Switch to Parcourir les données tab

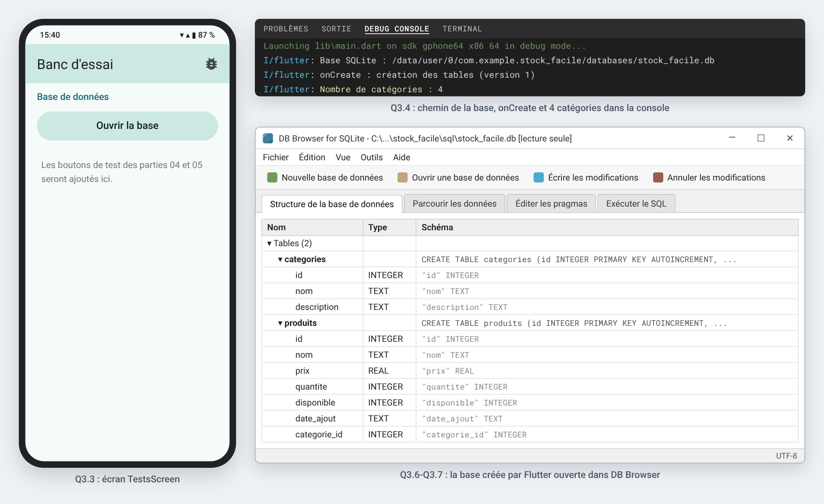pyautogui.click(x=454, y=204)
